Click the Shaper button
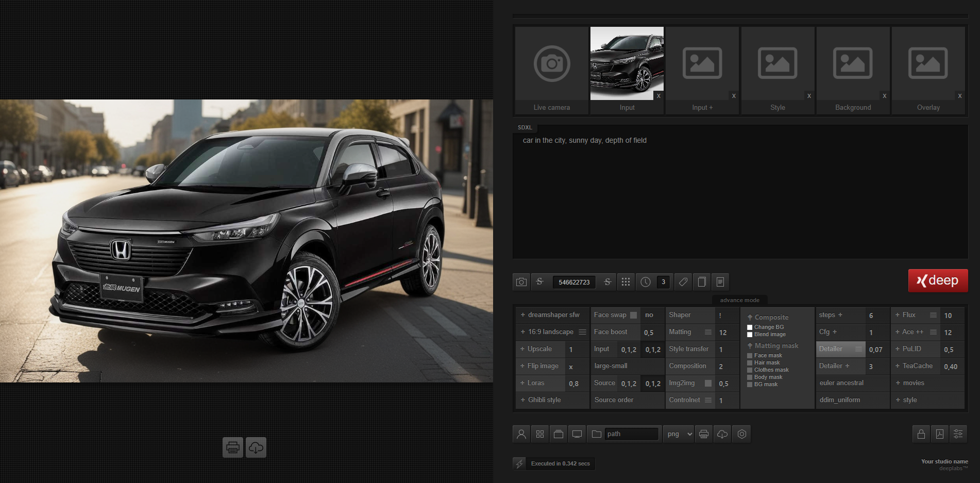 pos(690,315)
